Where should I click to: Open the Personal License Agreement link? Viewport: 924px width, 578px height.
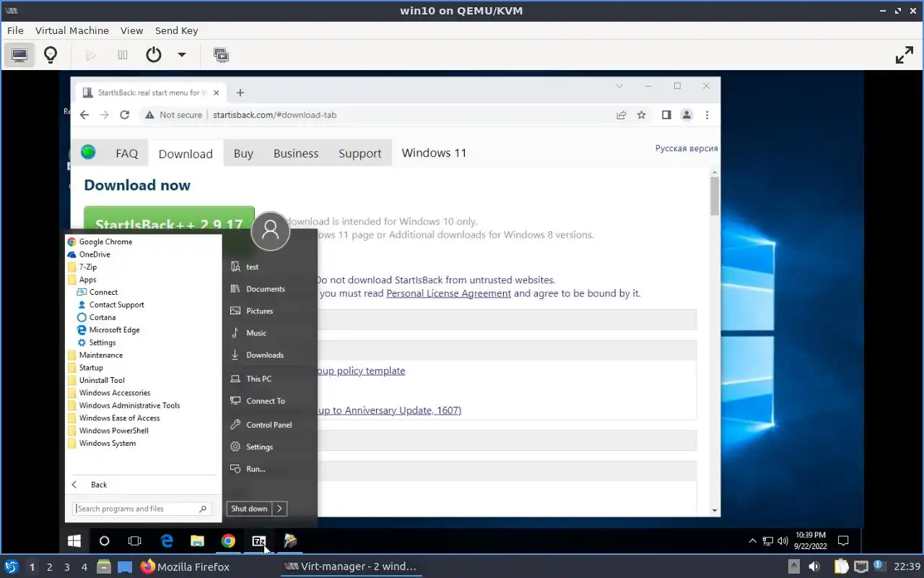coord(448,293)
